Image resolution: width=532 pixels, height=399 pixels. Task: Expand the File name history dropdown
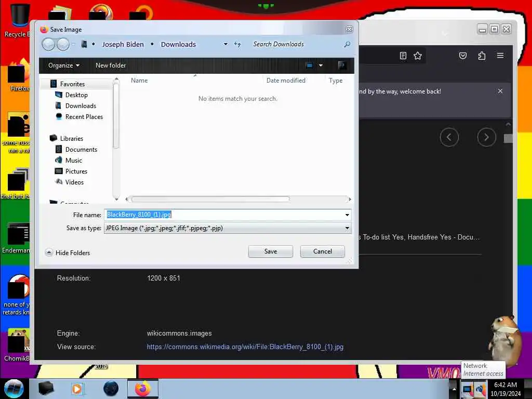click(x=347, y=215)
